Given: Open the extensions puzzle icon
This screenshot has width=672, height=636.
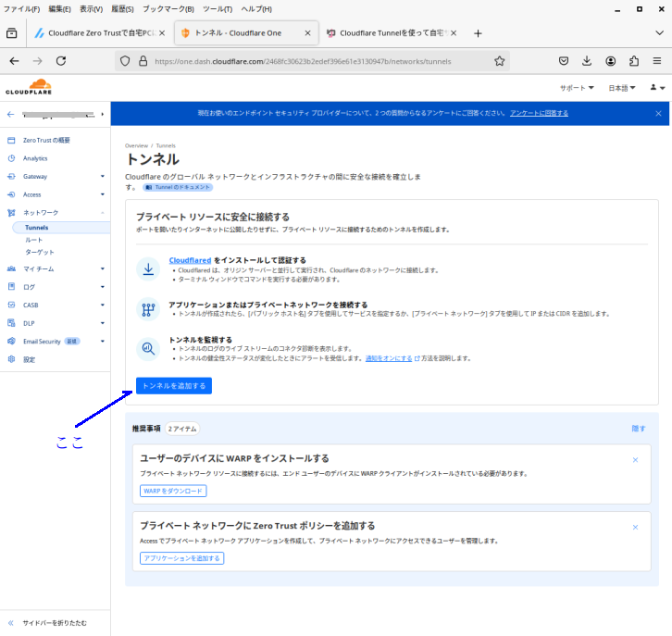Looking at the screenshot, I should click(x=634, y=61).
